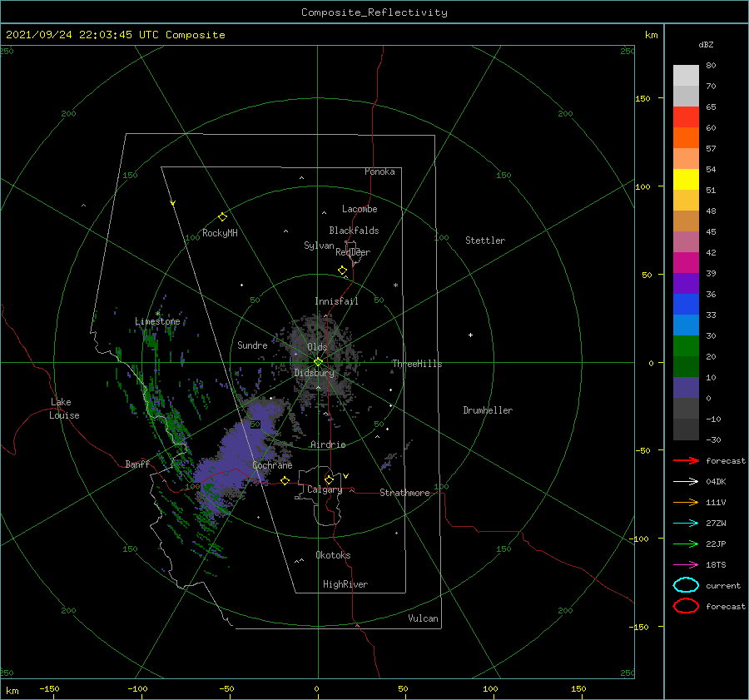Image resolution: width=749 pixels, height=700 pixels.
Task: Click the Calgary city label
Action: (x=325, y=489)
